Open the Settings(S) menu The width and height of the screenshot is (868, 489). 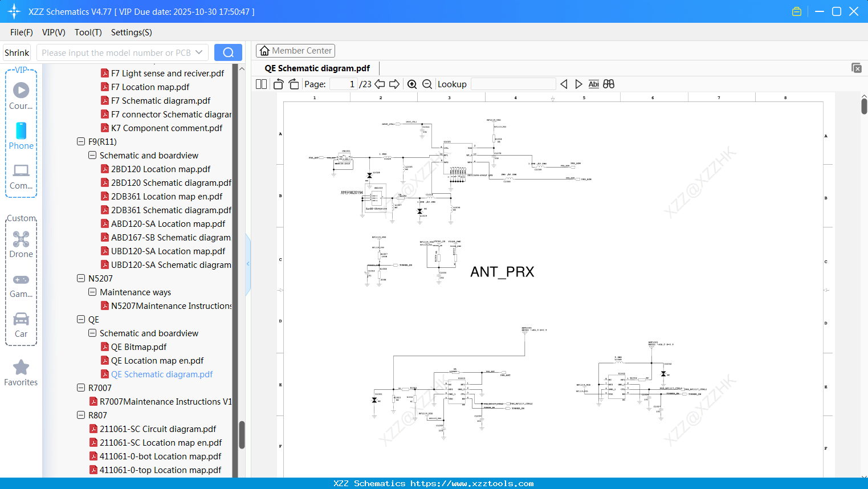tap(131, 32)
